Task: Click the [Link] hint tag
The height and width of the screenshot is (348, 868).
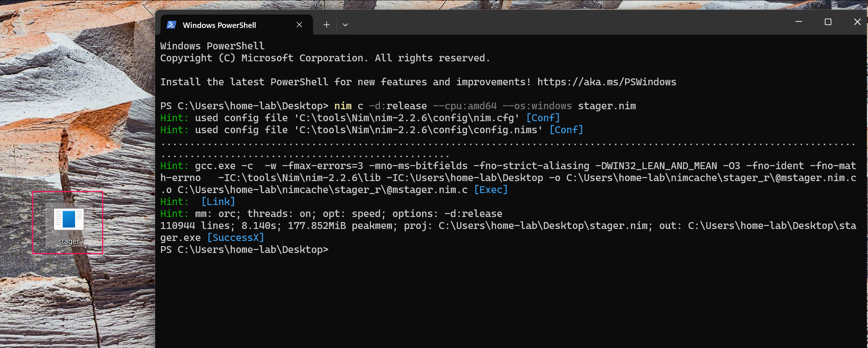Action: click(x=218, y=202)
